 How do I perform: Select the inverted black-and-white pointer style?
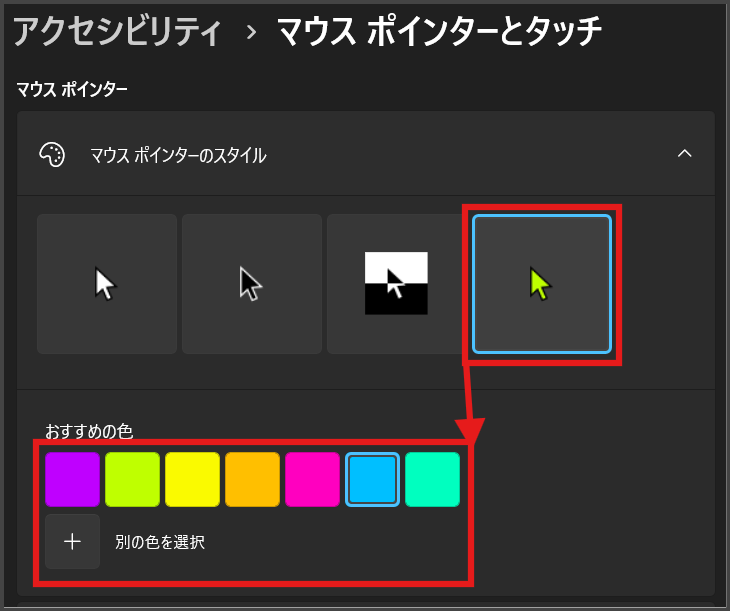(396, 284)
